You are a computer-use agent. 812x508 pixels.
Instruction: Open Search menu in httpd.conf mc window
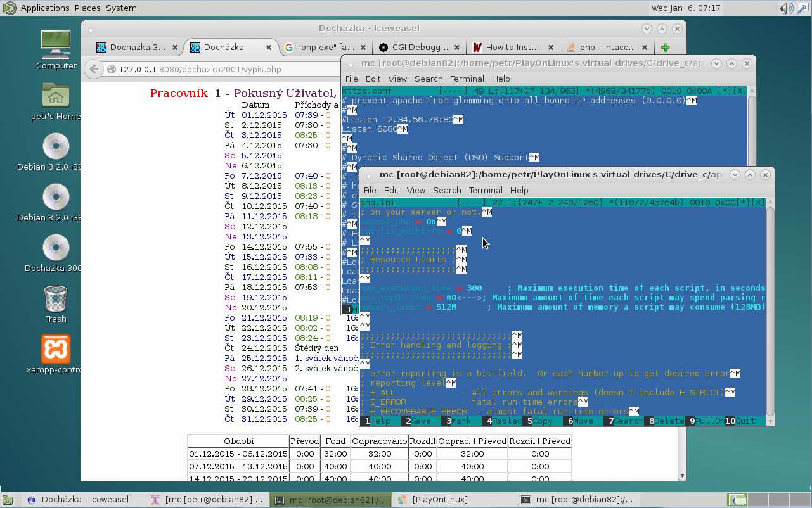(429, 79)
